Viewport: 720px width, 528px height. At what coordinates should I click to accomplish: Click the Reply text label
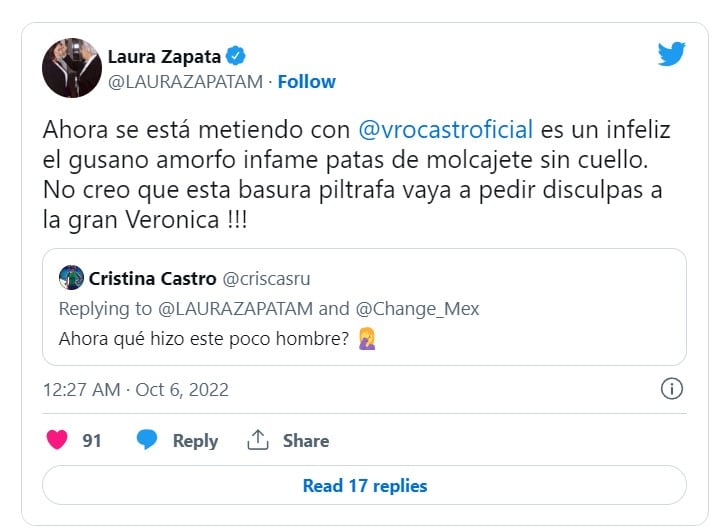[x=195, y=440]
